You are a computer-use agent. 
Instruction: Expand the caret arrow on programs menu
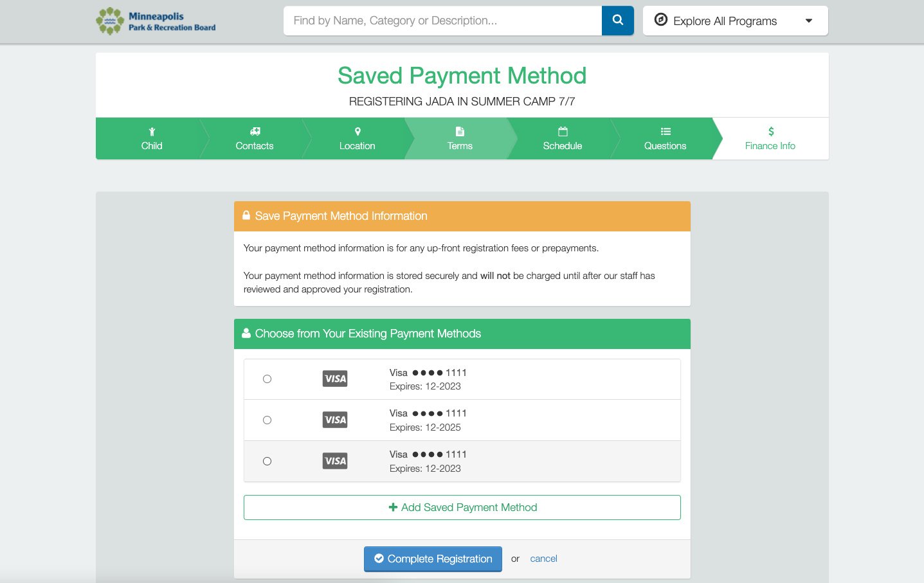(808, 21)
